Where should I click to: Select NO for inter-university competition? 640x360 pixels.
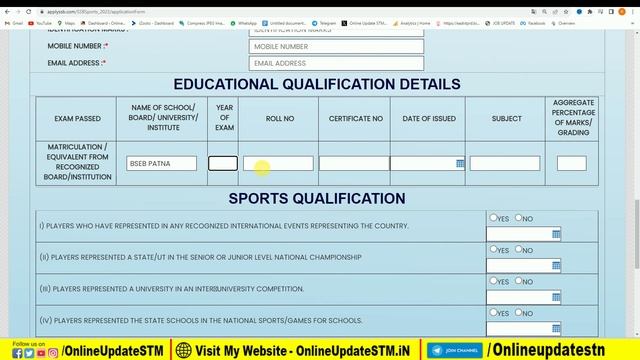[518, 280]
